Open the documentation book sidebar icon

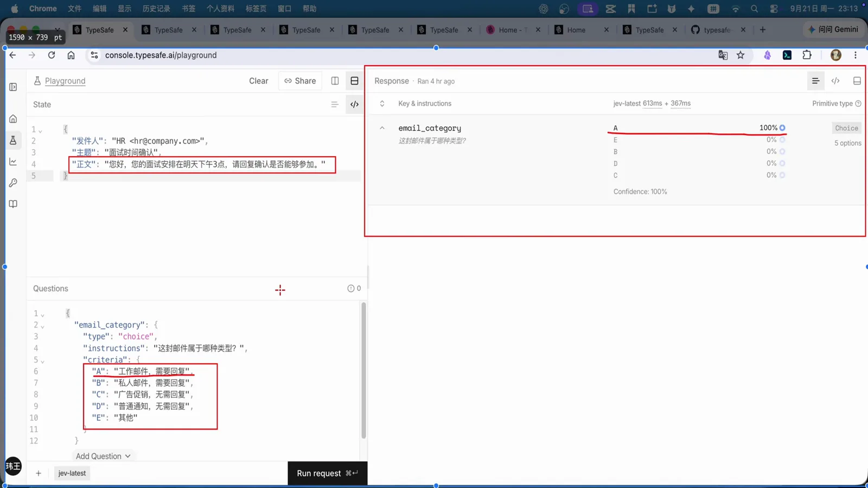click(x=13, y=204)
